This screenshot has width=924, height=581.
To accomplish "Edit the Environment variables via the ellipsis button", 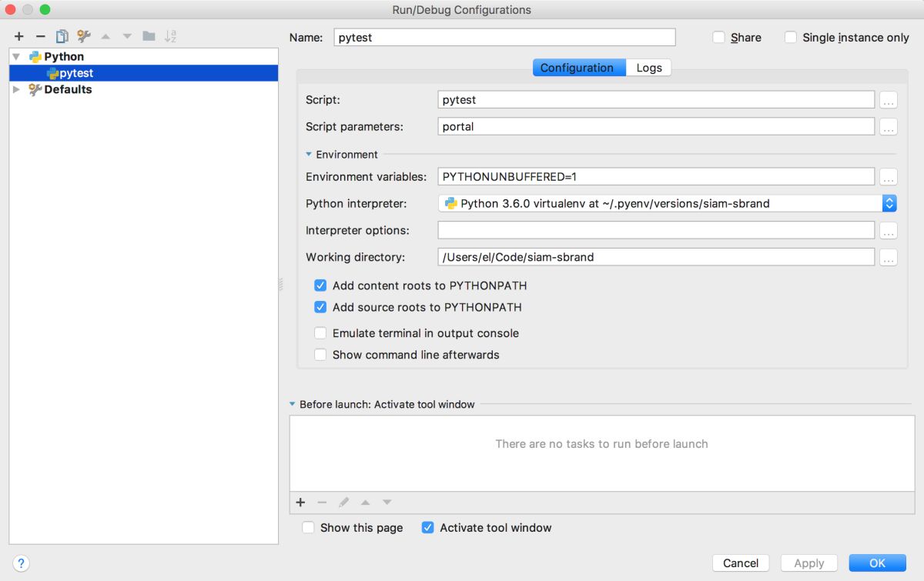I will (889, 177).
